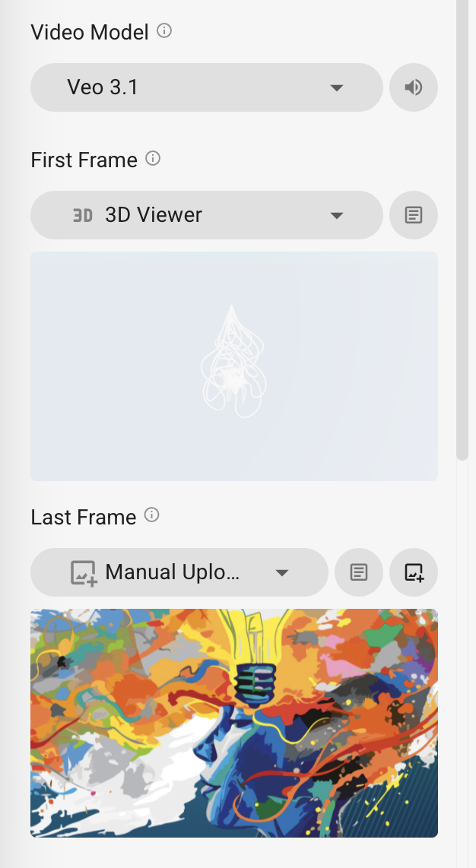Open the Manual Upload source dropdown
This screenshot has width=476, height=868.
click(179, 572)
